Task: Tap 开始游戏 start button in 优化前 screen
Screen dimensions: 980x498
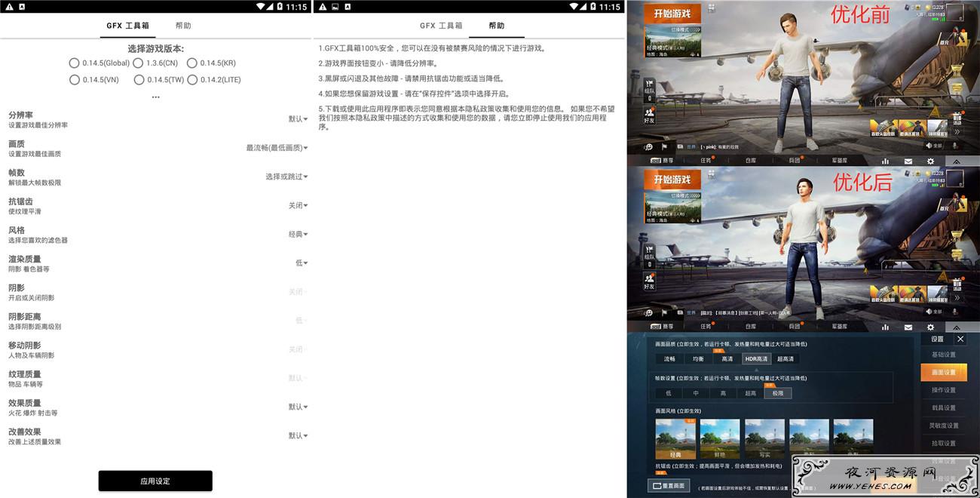Action: [672, 14]
